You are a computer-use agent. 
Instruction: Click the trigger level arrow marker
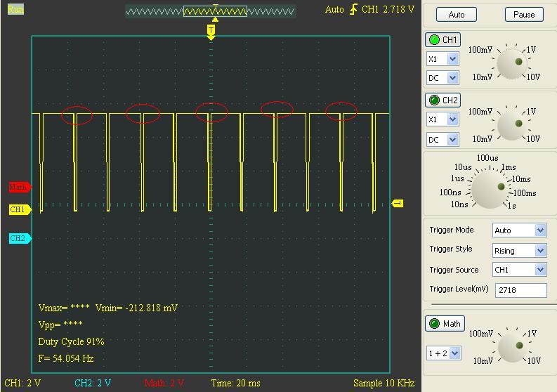click(398, 204)
